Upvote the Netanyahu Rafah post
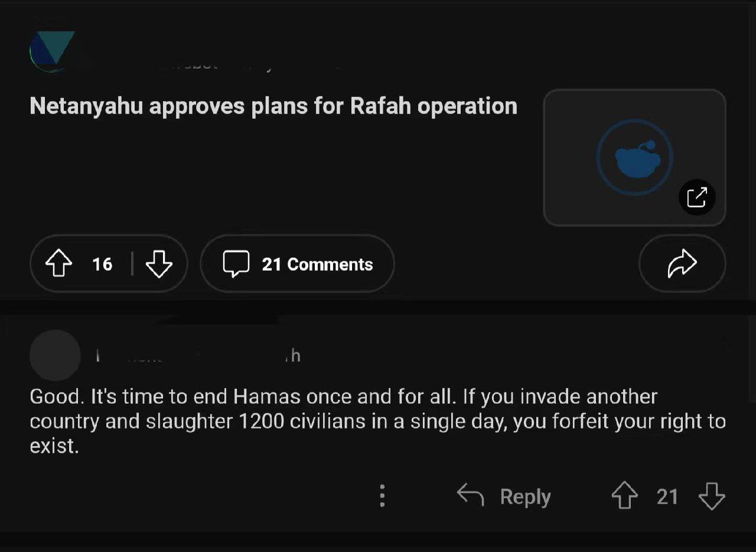The width and height of the screenshot is (756, 552). [57, 264]
